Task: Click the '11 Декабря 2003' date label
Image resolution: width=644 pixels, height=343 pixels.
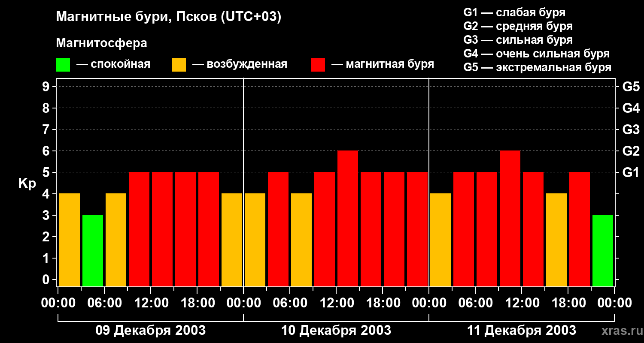Action: pos(522,330)
